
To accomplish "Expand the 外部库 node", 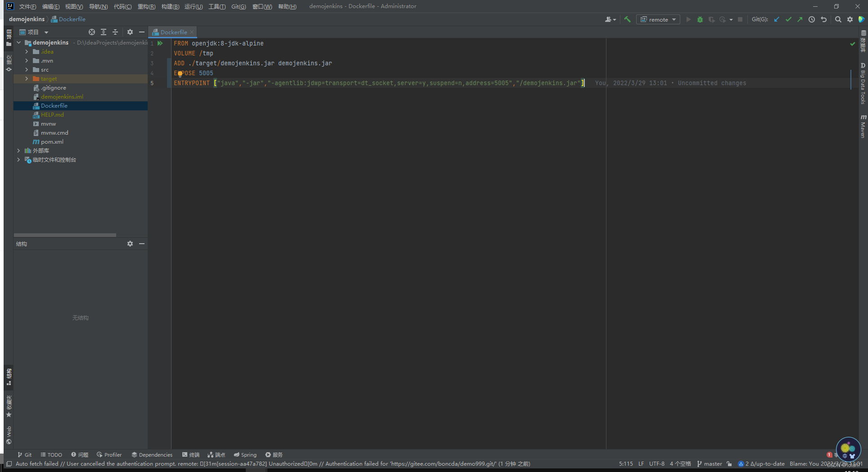I will tap(18, 151).
